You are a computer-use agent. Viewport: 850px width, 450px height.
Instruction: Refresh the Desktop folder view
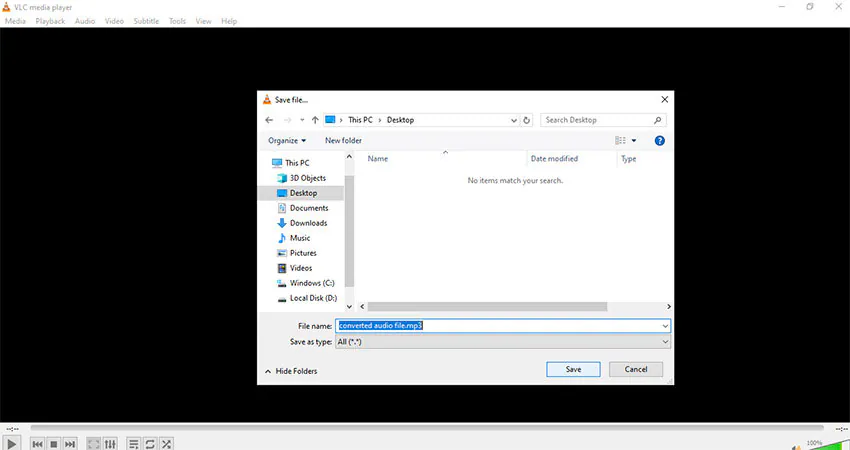click(526, 120)
